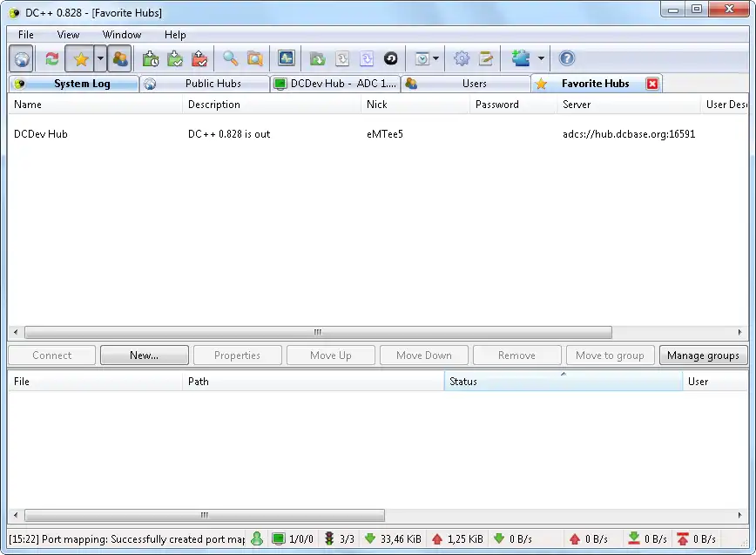The width and height of the screenshot is (756, 555).
Task: Click the eMTee5 nick cell
Action: [x=384, y=134]
